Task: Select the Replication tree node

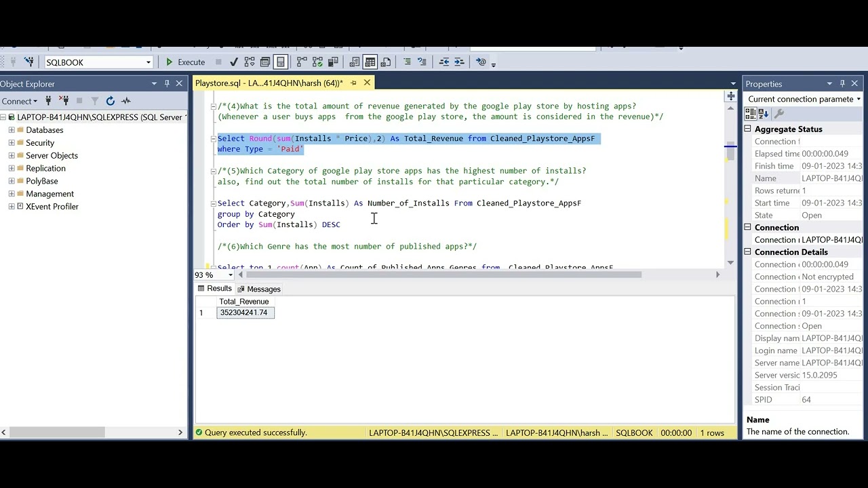Action: pyautogui.click(x=45, y=168)
